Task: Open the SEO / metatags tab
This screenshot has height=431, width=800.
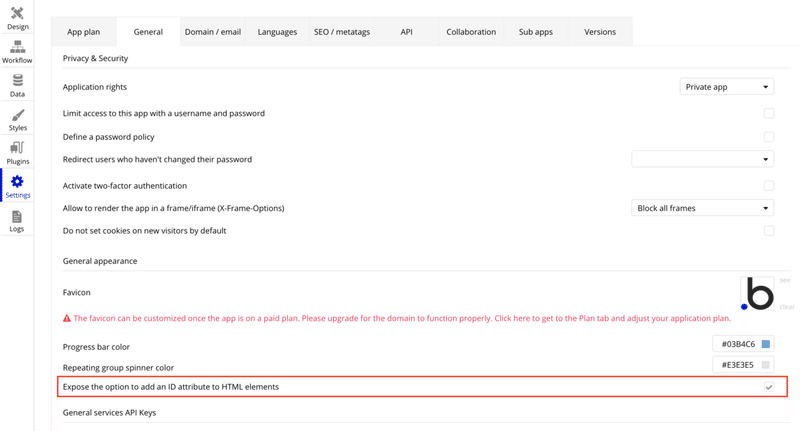Action: pos(342,32)
